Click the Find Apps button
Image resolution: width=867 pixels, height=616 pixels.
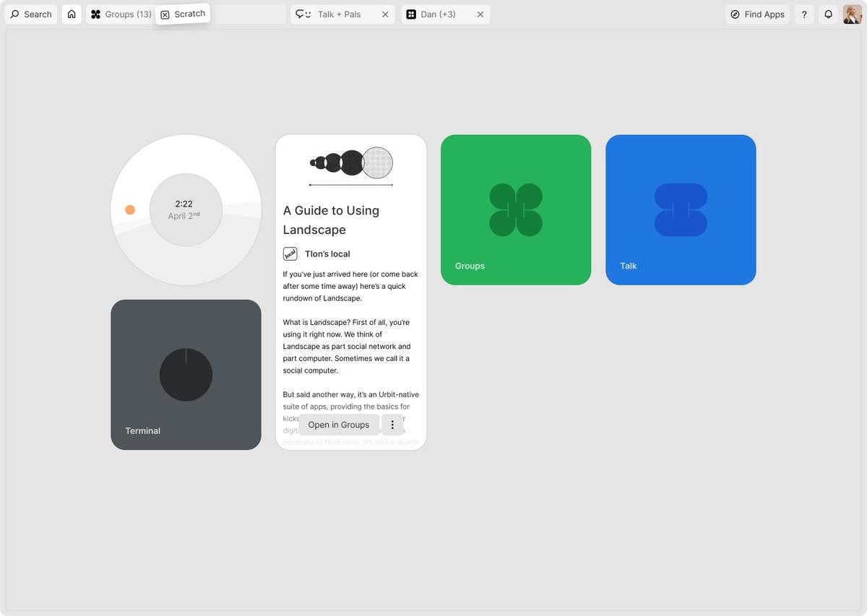[x=757, y=14]
